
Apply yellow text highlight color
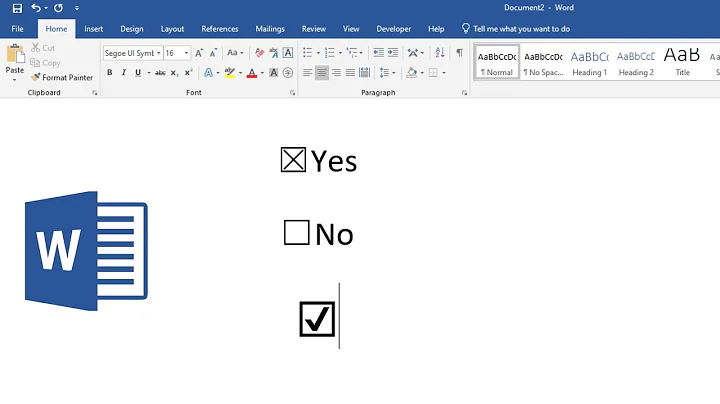[x=230, y=73]
